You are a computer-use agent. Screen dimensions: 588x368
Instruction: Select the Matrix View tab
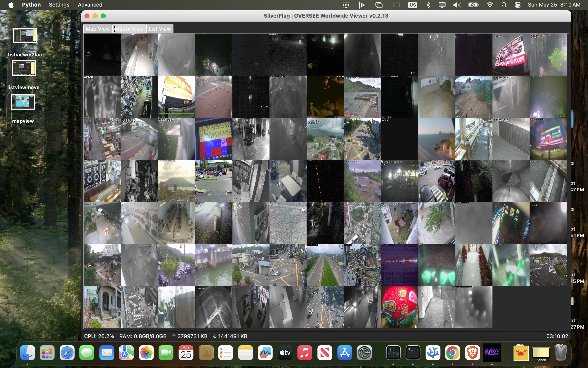[x=129, y=29]
